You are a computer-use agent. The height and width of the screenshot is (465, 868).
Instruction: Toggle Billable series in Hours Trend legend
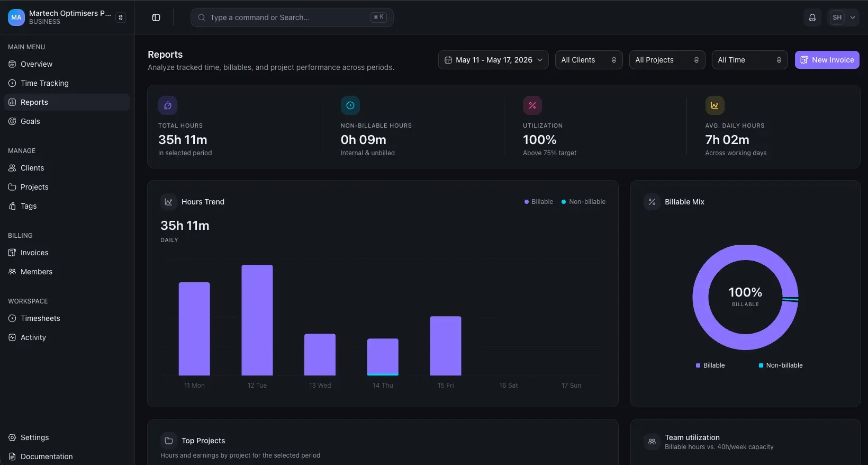pos(538,202)
